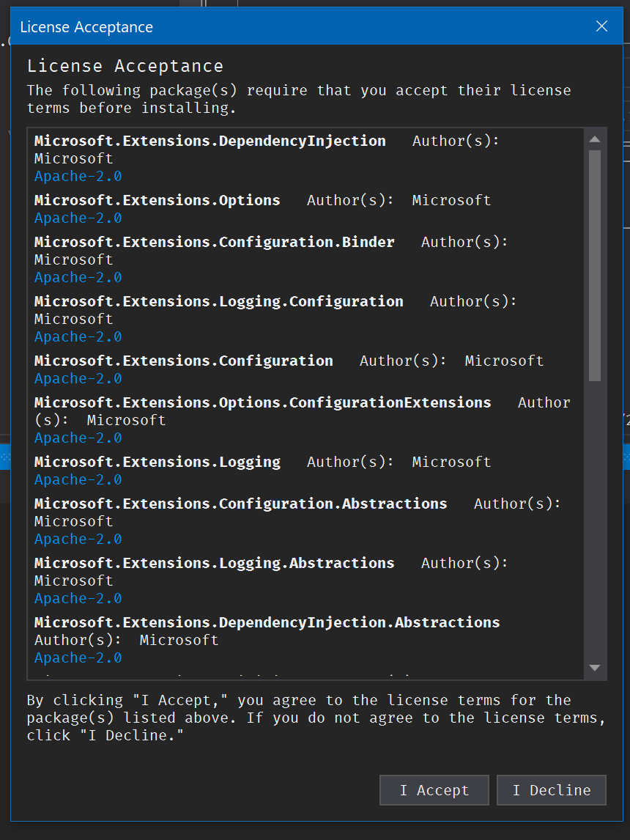Click the License Acceptance heading text
This screenshot has width=630, height=840.
coord(125,66)
